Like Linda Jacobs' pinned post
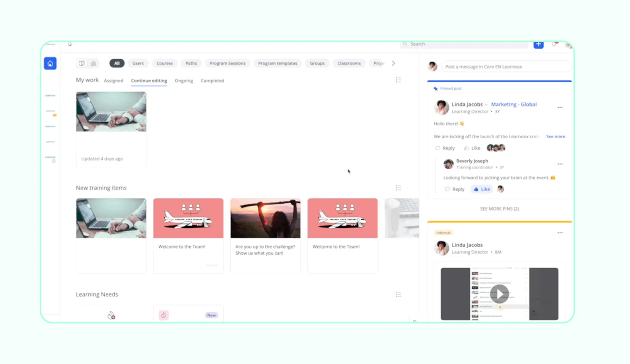Image resolution: width=630 pixels, height=364 pixels. point(472,148)
